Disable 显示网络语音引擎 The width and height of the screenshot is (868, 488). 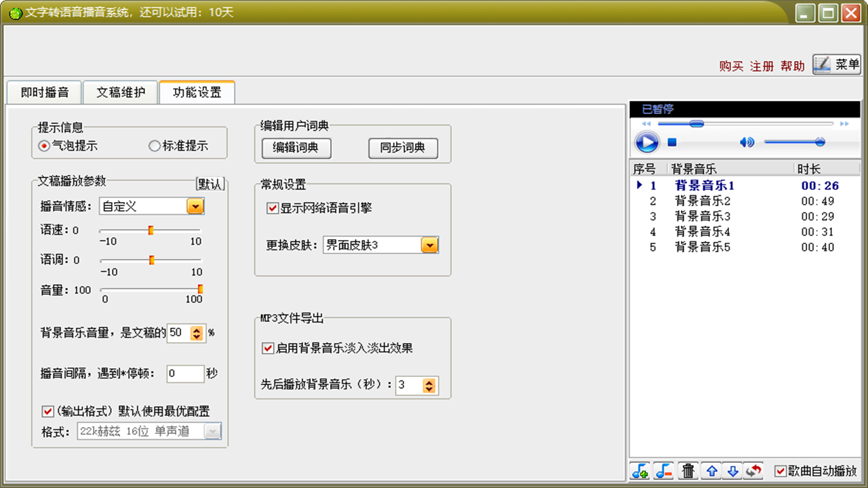[271, 209]
